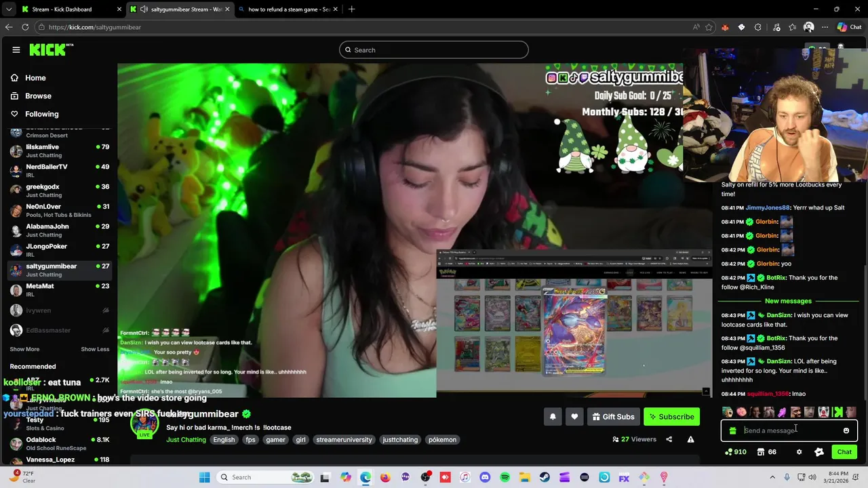Click the green Subscribe button

coord(671,417)
